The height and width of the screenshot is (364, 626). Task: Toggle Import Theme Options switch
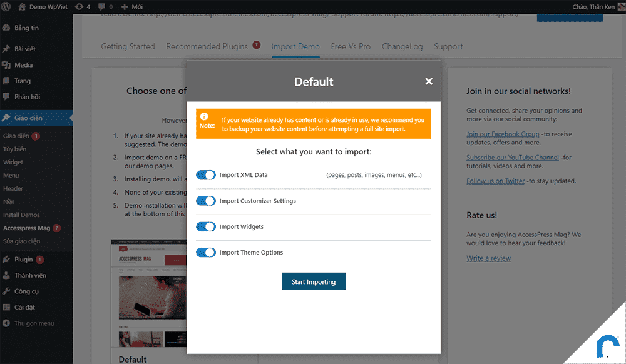205,253
